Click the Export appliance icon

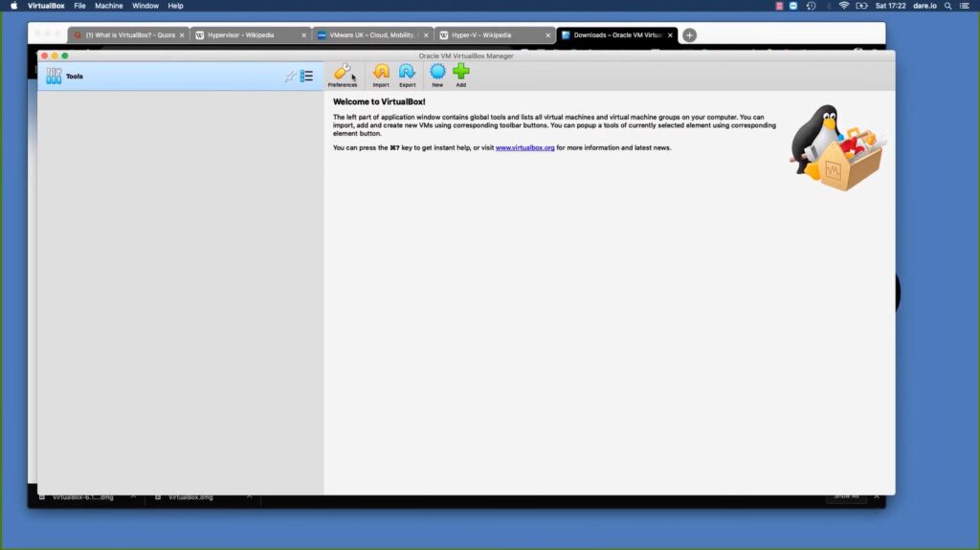click(x=407, y=76)
